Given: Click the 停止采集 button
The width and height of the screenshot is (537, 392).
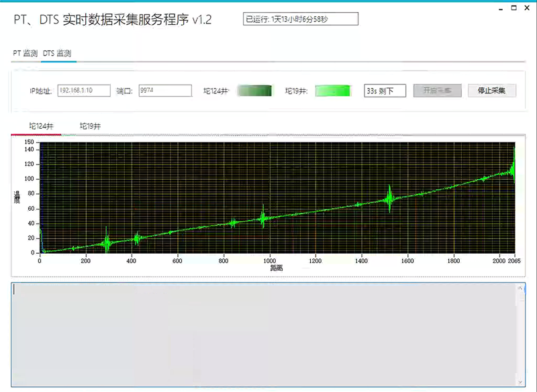Looking at the screenshot, I should tap(491, 91).
